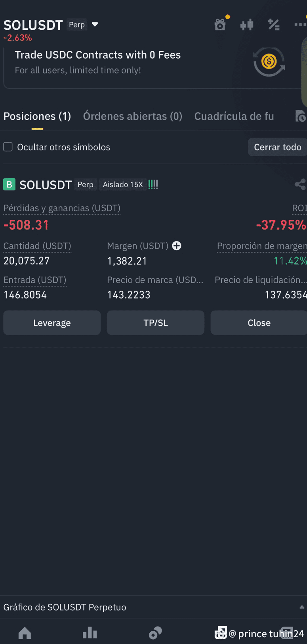Go to home in bottom navigation
Viewport: 307px width, 644px height.
pos(25,632)
